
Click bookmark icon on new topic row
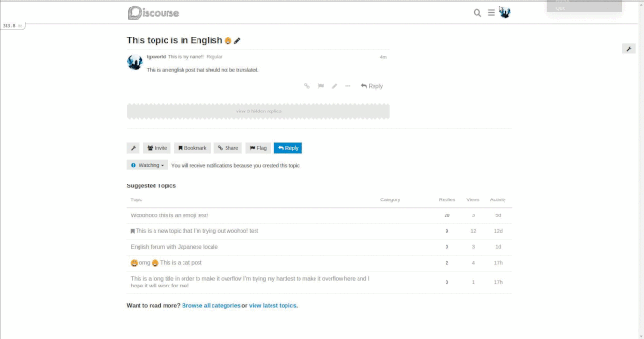point(133,231)
